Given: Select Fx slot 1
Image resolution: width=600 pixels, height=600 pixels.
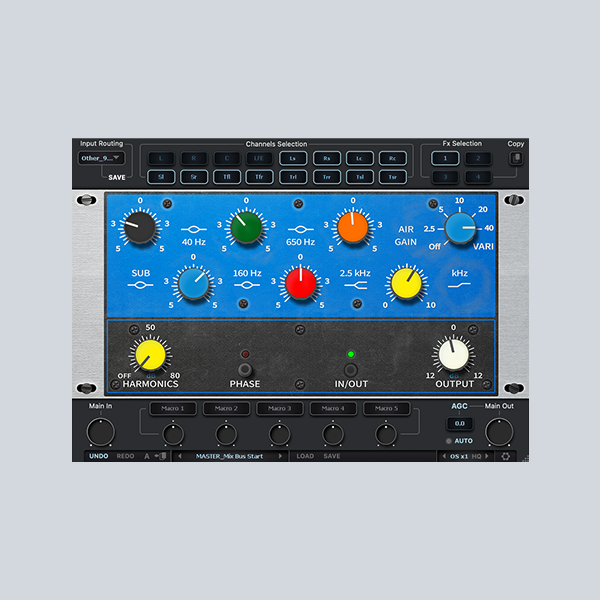Looking at the screenshot, I should [x=445, y=158].
